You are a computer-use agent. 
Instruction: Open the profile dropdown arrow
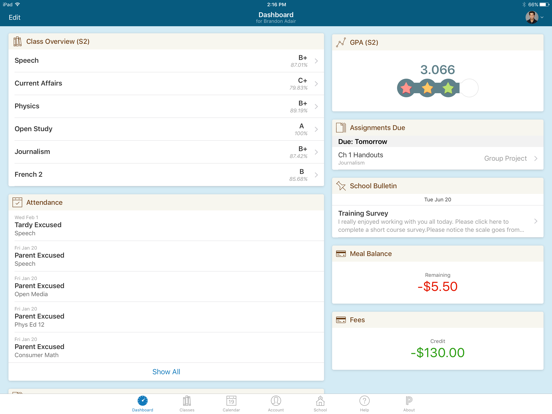click(542, 17)
